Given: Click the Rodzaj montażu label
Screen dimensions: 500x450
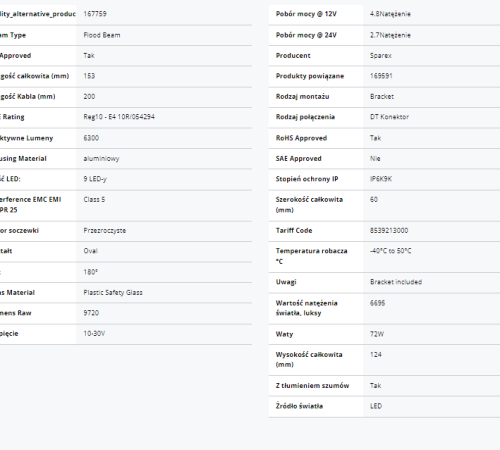Looking at the screenshot, I should pyautogui.click(x=302, y=97).
